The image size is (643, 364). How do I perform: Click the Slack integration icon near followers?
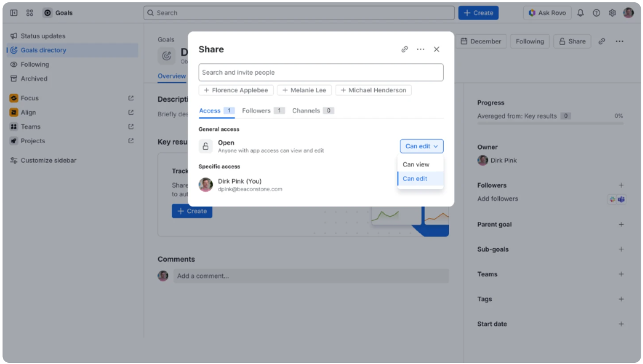pyautogui.click(x=612, y=199)
